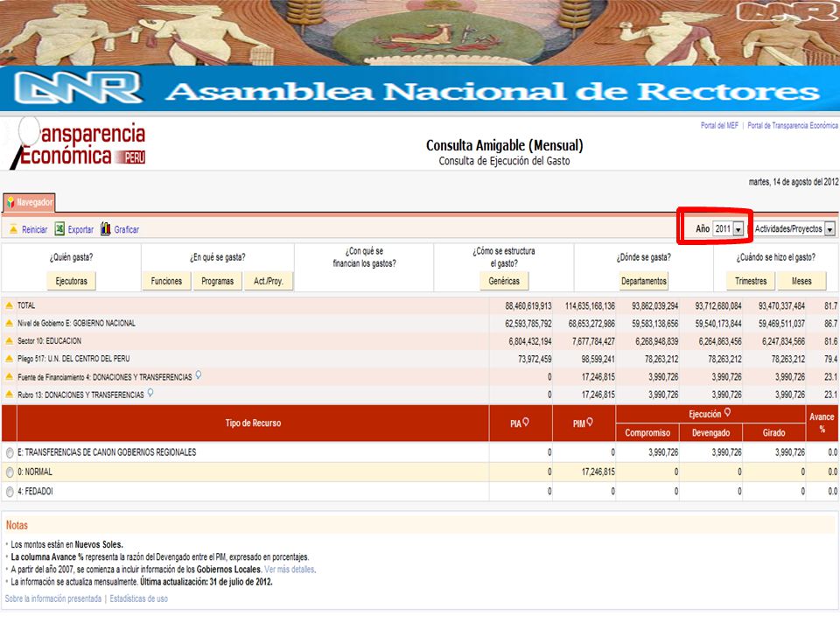This screenshot has width=840, height=630.
Task: Click the TOTAL value 114,635,168,136
Action: [590, 306]
